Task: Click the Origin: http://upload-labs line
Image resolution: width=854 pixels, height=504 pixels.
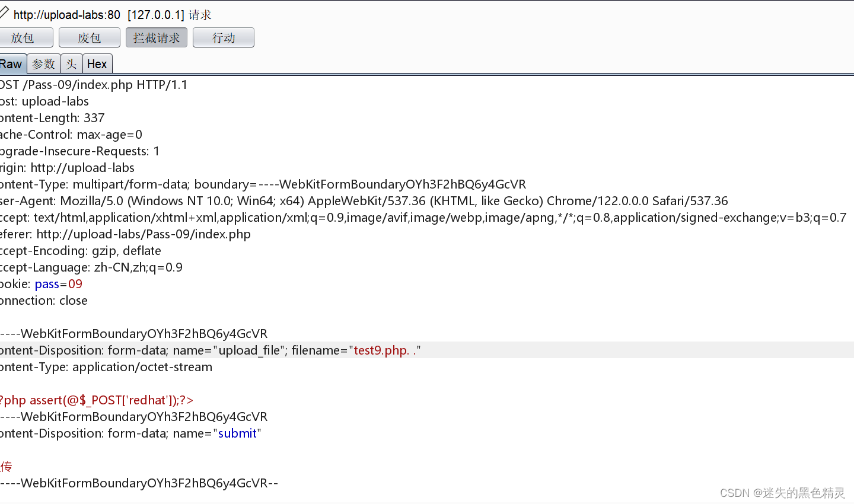Action: click(x=67, y=168)
